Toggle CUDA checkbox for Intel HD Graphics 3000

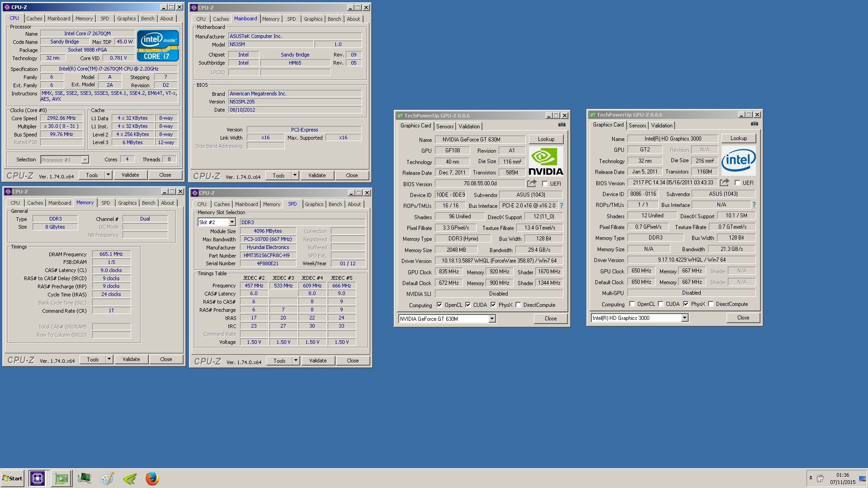pyautogui.click(x=660, y=304)
